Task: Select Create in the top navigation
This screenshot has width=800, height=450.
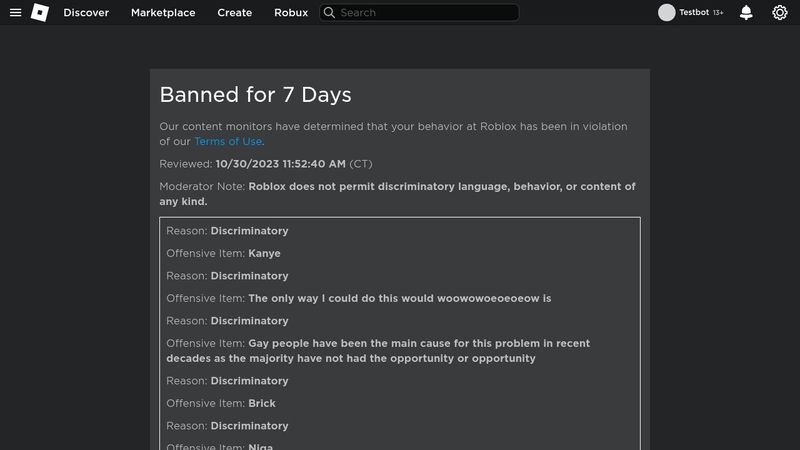Action: point(235,12)
